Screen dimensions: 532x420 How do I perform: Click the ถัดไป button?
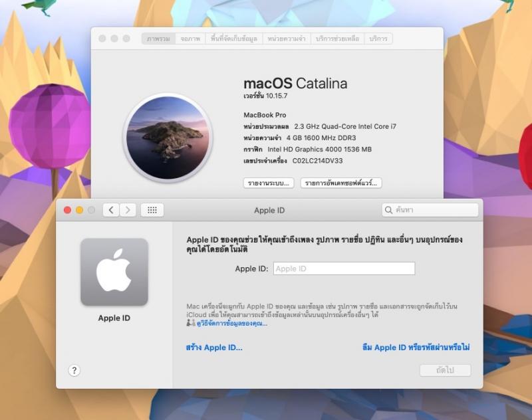coord(445,370)
